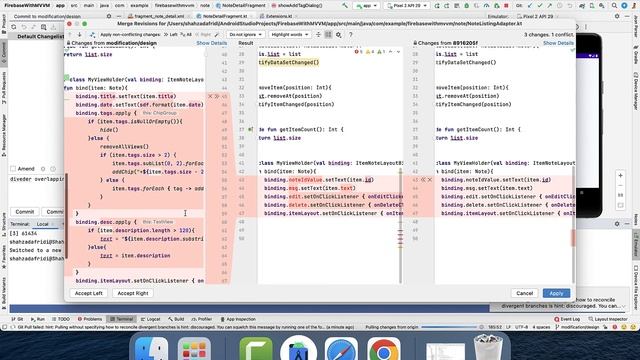Go to previous difference arrow
The width and height of the screenshot is (640, 360).
[70, 35]
